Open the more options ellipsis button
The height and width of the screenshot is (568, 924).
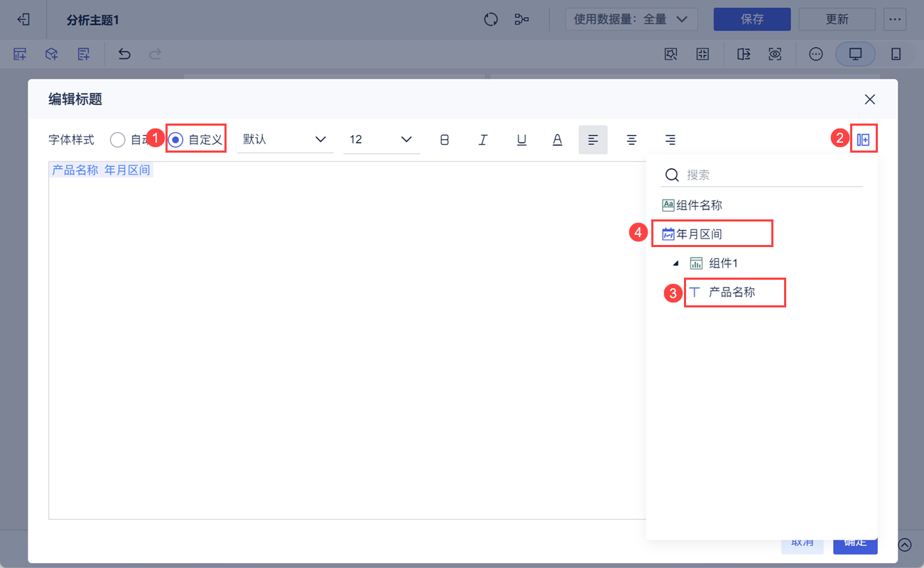[895, 19]
